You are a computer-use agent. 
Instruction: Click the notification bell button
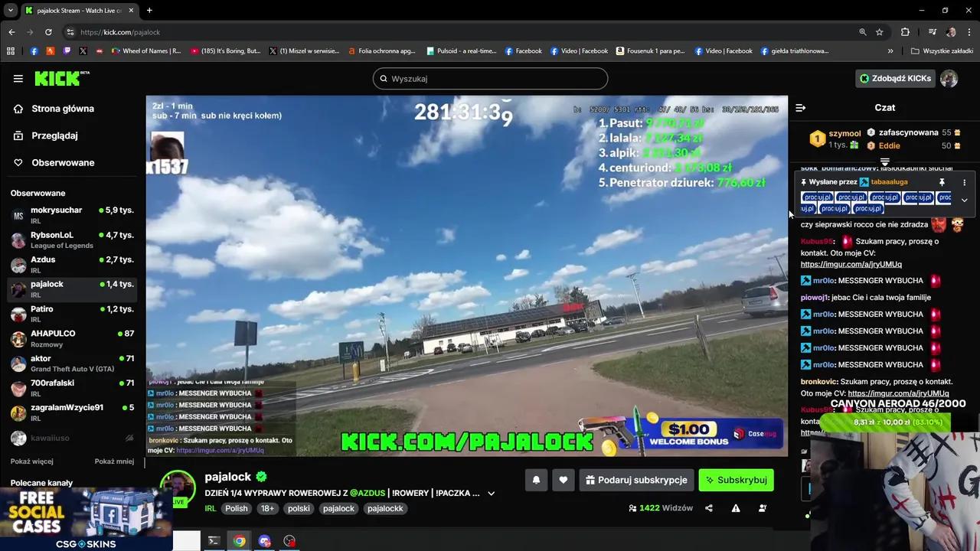(x=536, y=480)
